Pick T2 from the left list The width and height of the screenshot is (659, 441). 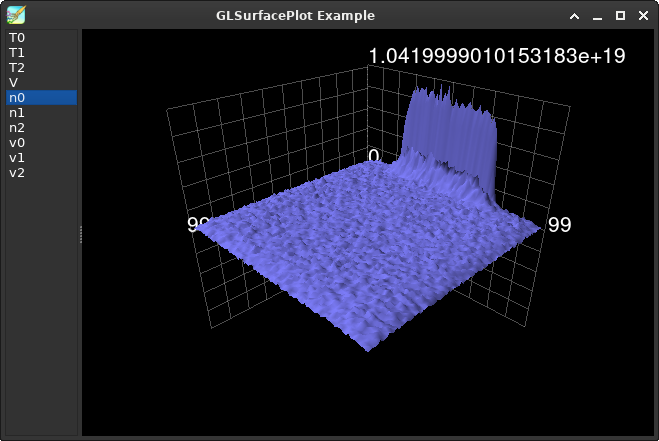[16, 68]
